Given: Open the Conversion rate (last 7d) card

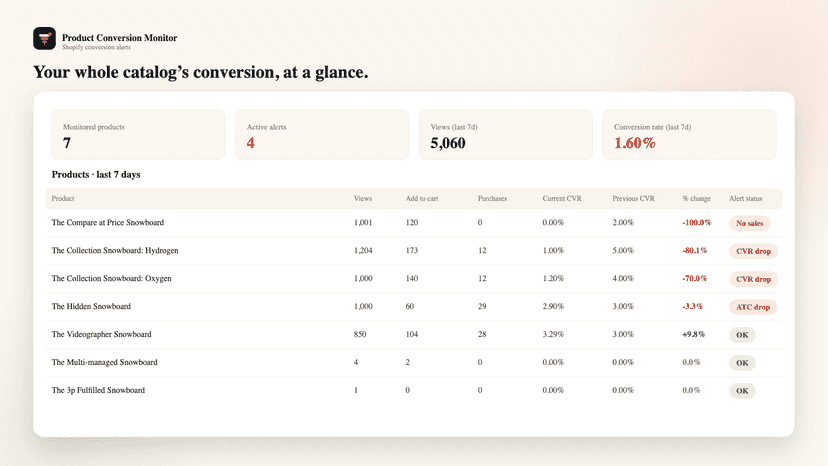Looking at the screenshot, I should pos(690,135).
